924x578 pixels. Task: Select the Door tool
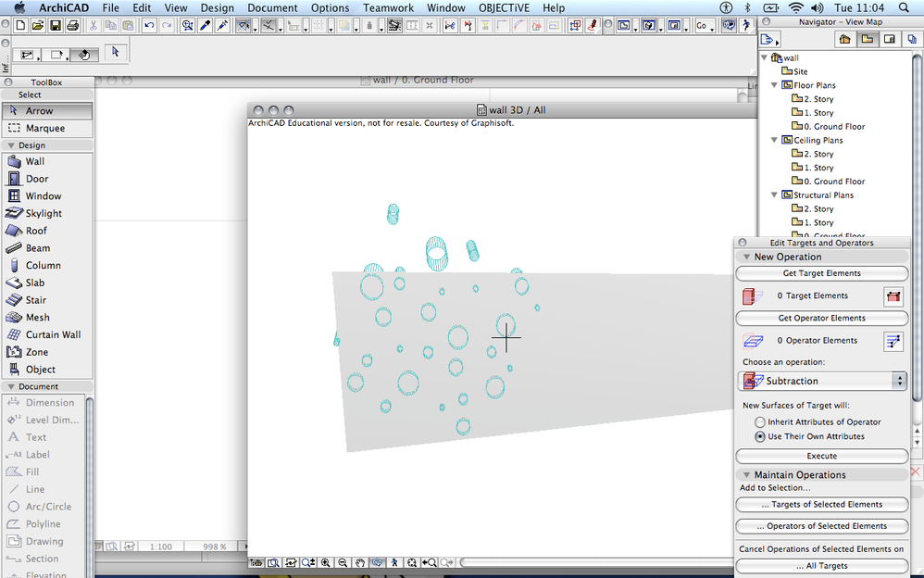47,179
